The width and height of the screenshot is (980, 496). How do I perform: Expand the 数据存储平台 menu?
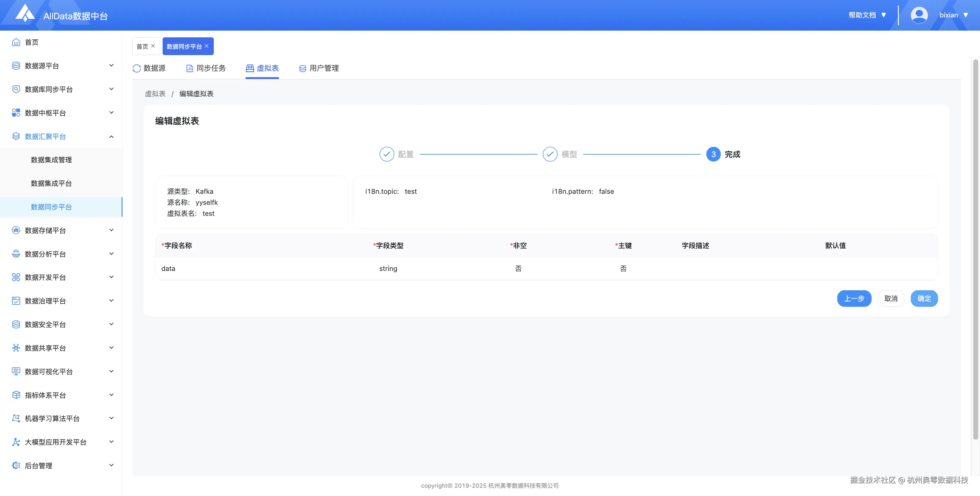pyautogui.click(x=111, y=231)
